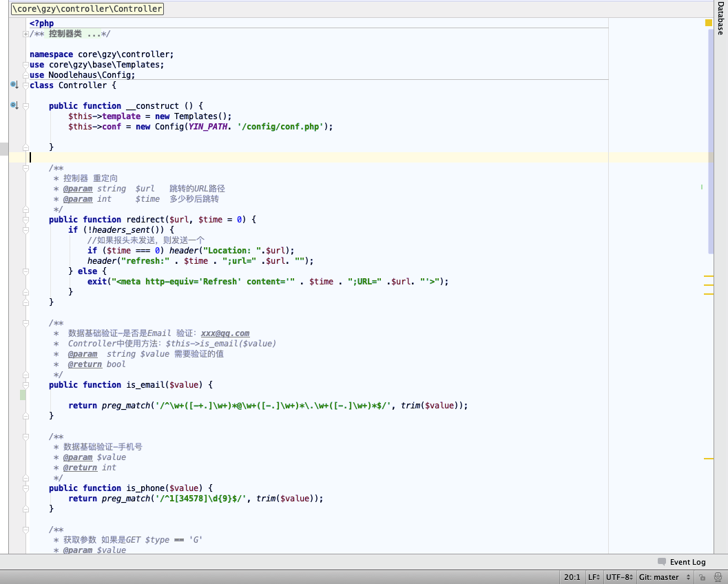Open the Event Log speech-bubble icon
Screen dimensions: 728x584
[662, 562]
